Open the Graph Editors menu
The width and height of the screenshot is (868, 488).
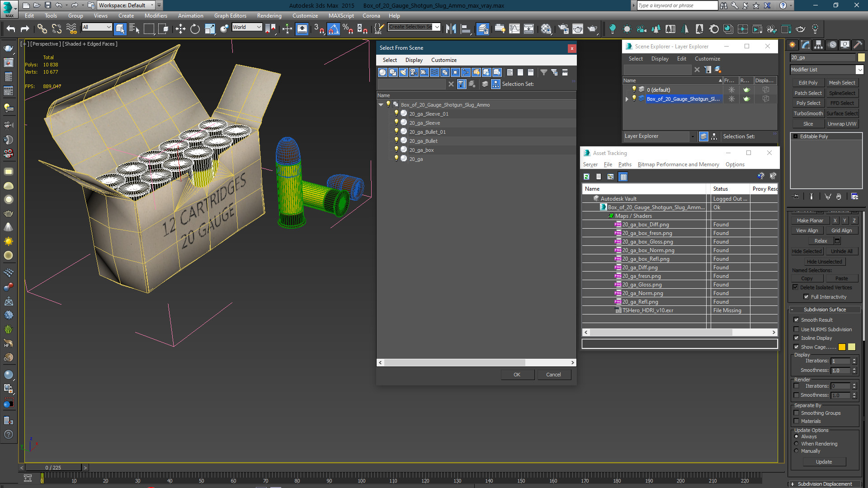(x=230, y=16)
